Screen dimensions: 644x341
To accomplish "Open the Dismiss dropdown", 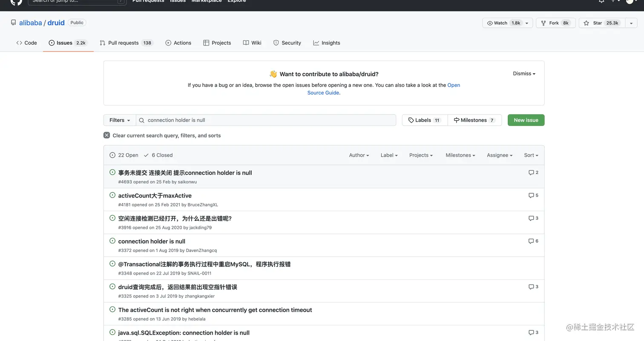I will (524, 74).
